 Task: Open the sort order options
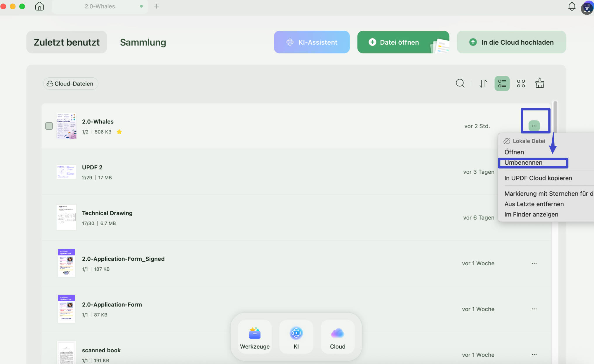483,83
